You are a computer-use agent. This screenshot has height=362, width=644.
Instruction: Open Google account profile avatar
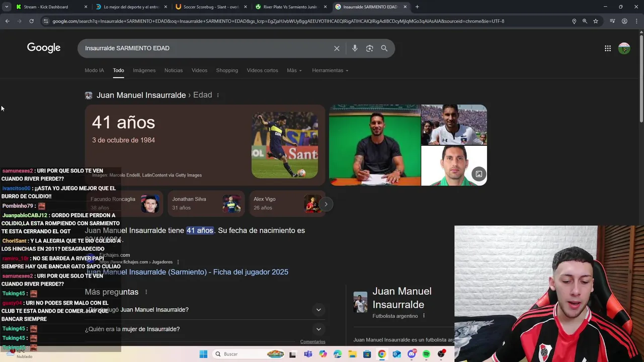click(624, 48)
